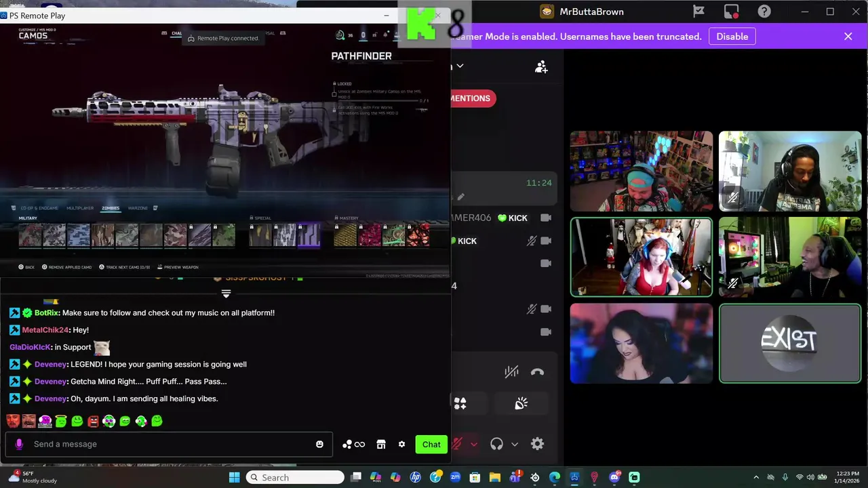Open the chat shop icon
This screenshot has height=488, width=868.
coord(381,445)
